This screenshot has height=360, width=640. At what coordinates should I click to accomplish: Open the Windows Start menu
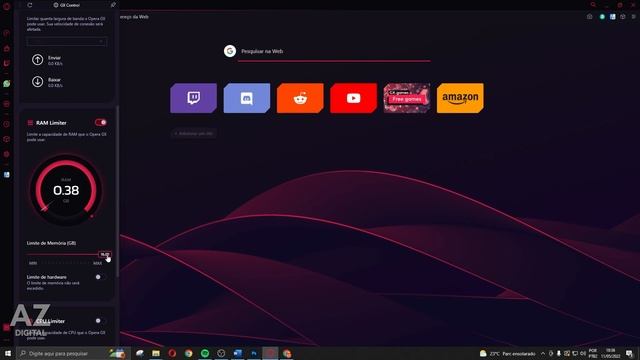[x=8, y=353]
